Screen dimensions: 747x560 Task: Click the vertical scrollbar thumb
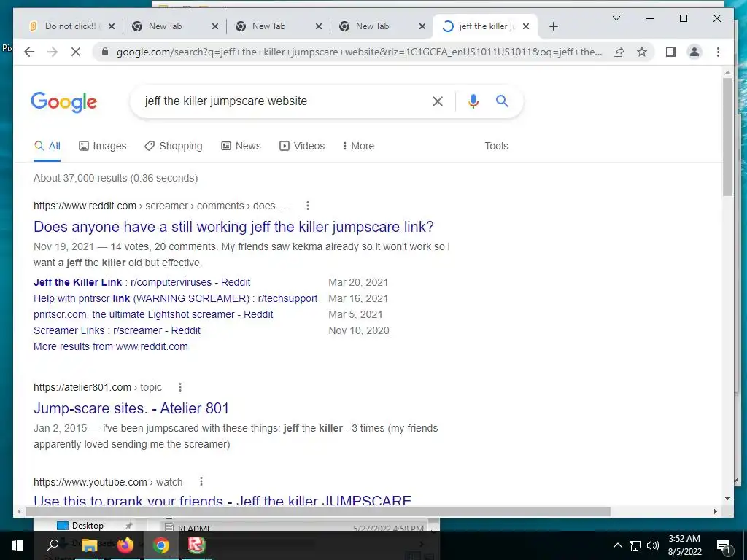(727, 137)
